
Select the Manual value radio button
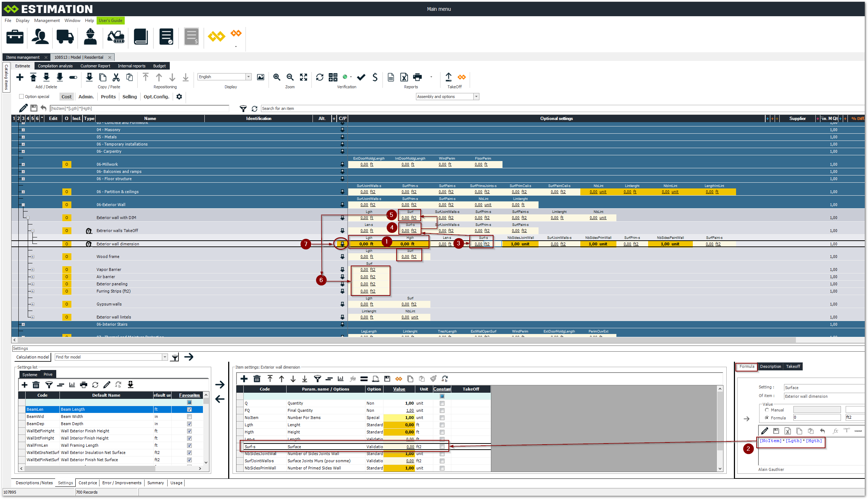[x=767, y=410]
